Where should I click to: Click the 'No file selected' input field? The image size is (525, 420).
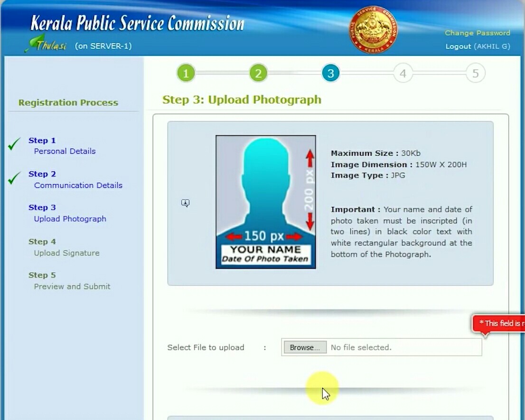(x=403, y=347)
